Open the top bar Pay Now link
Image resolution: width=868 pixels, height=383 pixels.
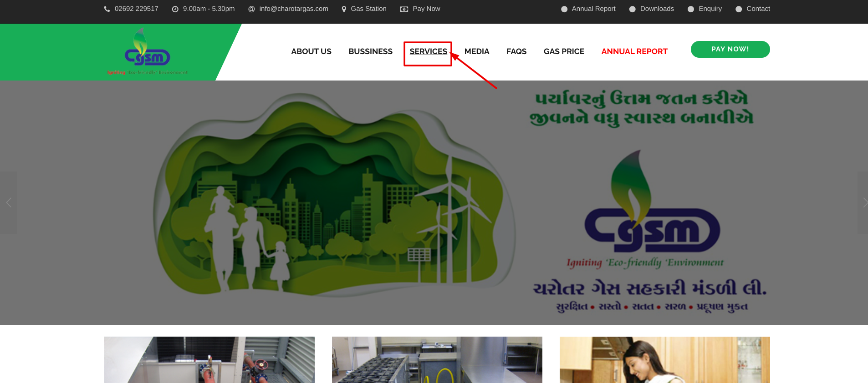point(426,9)
